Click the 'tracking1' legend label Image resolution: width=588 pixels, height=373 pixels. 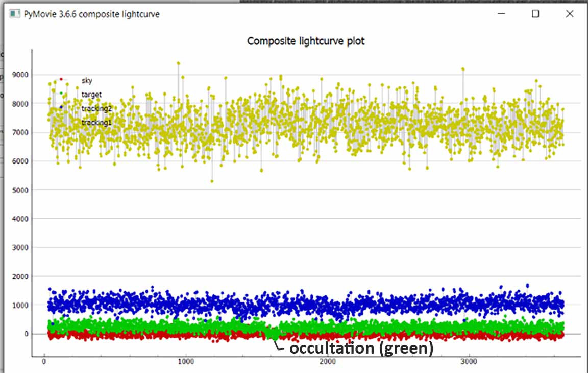point(97,122)
